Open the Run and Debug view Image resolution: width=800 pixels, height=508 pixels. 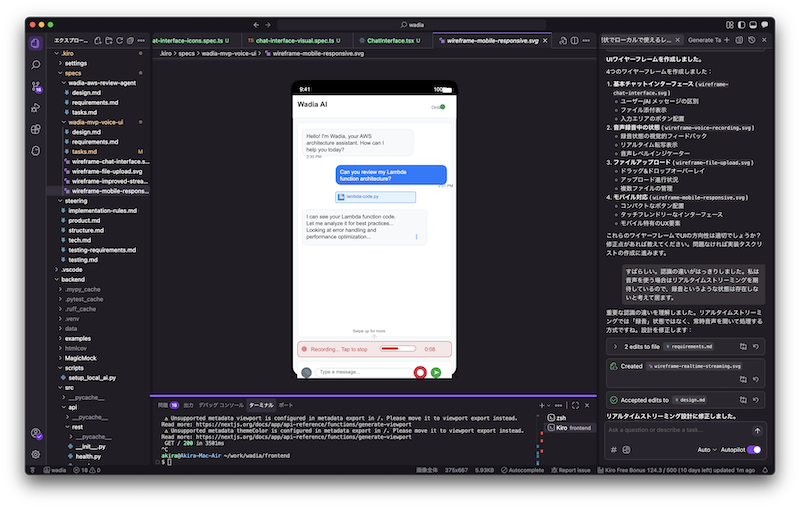(x=35, y=108)
